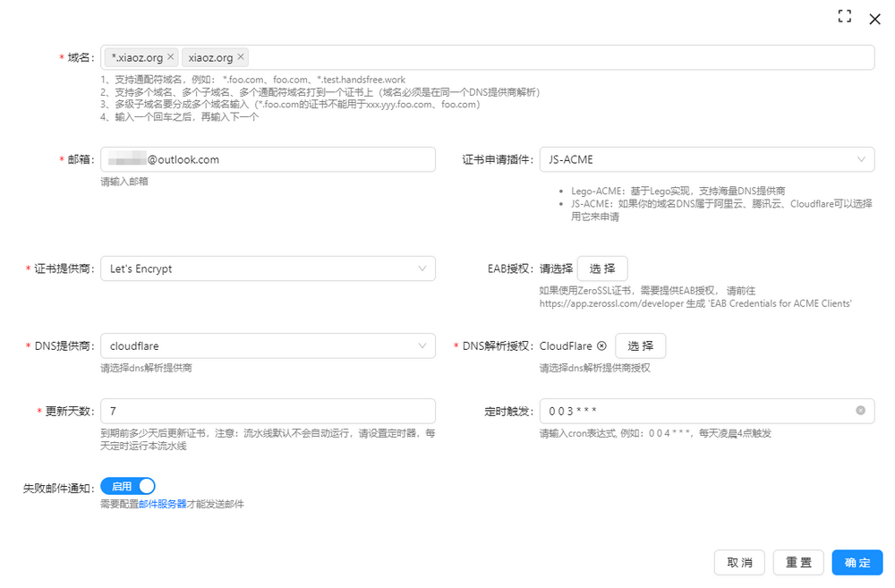Click the 重置 reset button
This screenshot has height=588, width=895.
tap(798, 562)
